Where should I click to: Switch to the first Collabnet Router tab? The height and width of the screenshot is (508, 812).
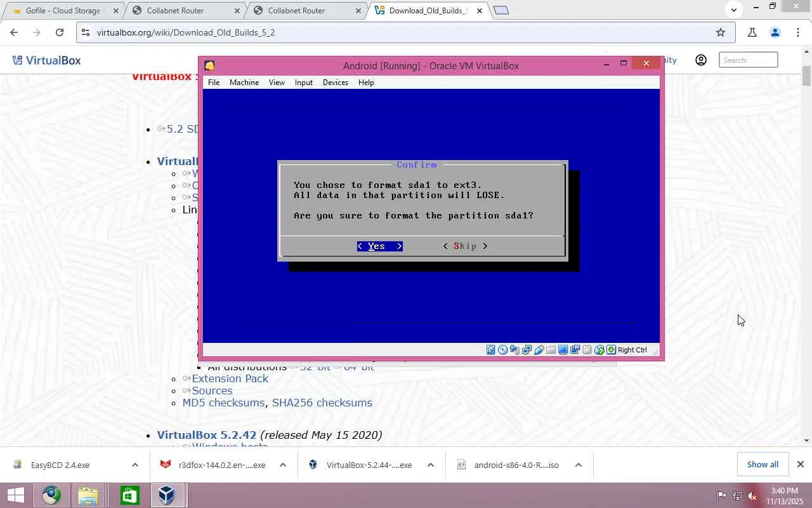pyautogui.click(x=185, y=11)
